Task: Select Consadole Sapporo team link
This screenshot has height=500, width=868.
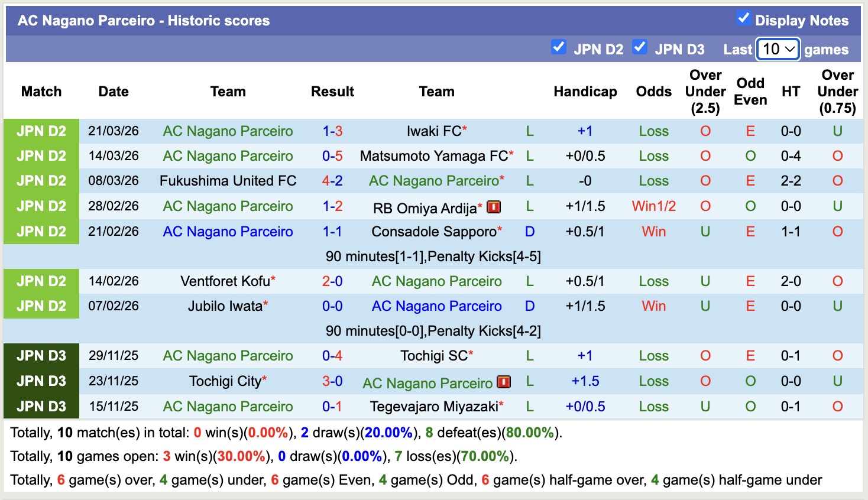Action: click(434, 232)
